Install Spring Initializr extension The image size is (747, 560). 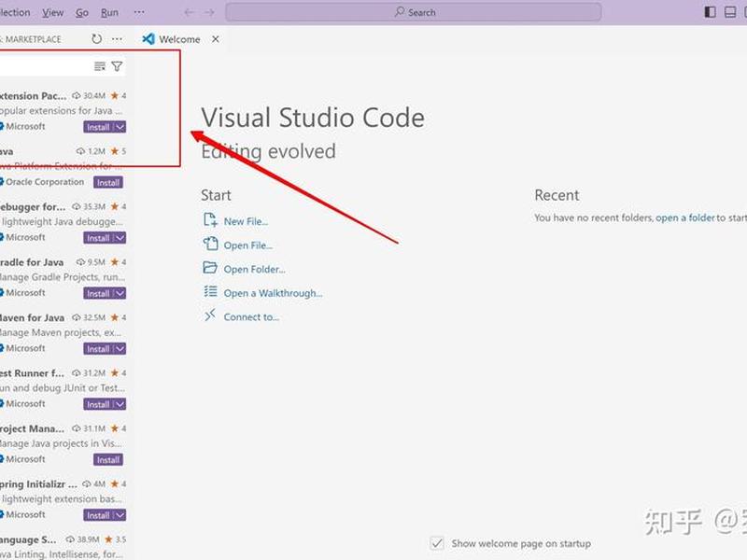98,515
